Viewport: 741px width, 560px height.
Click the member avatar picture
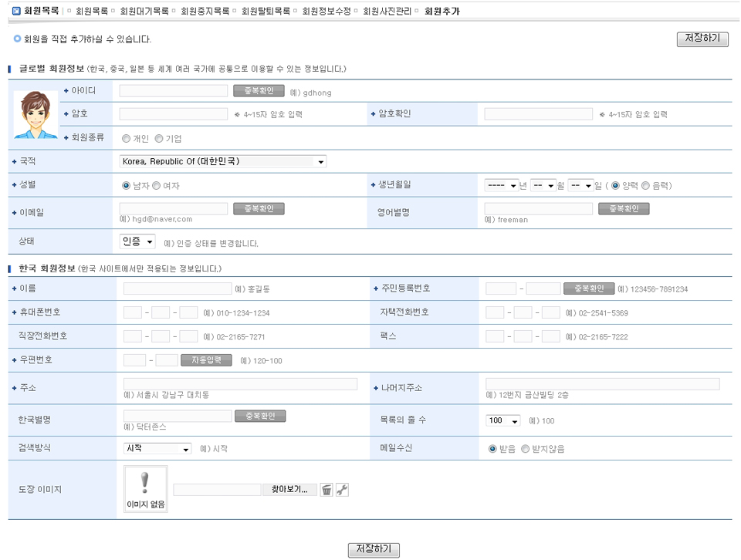pyautogui.click(x=36, y=115)
